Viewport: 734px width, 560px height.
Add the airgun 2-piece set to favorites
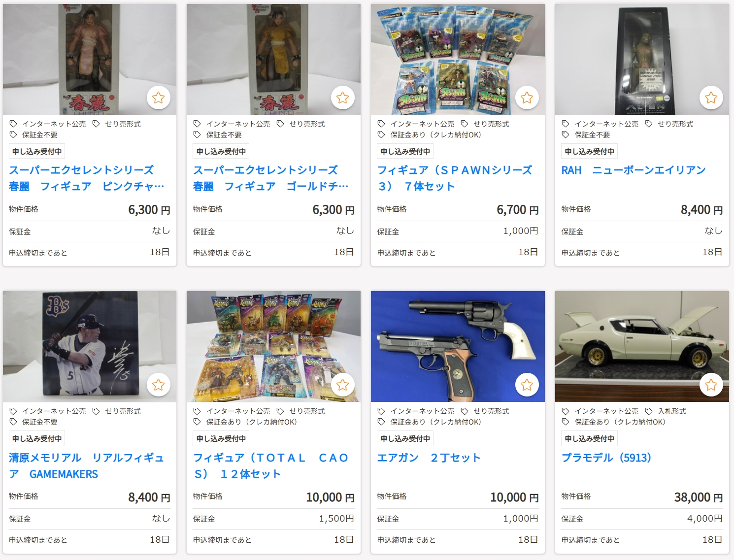point(527,385)
